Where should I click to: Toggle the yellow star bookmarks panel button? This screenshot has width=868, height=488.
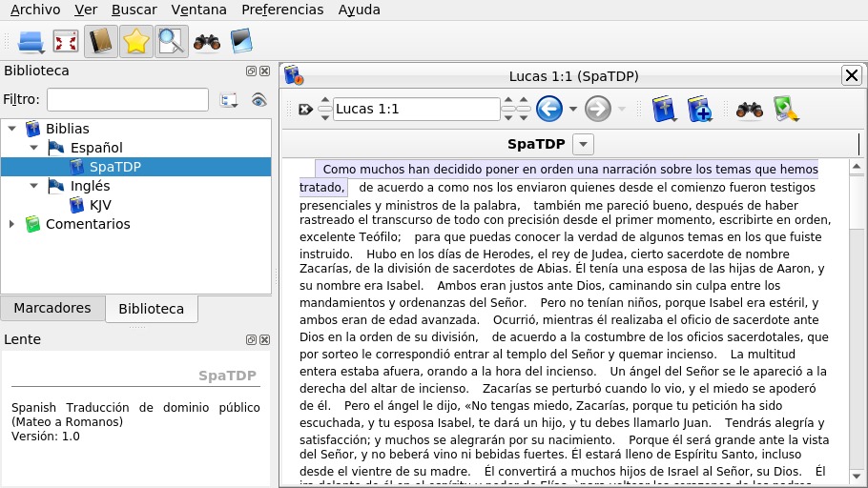coord(136,41)
